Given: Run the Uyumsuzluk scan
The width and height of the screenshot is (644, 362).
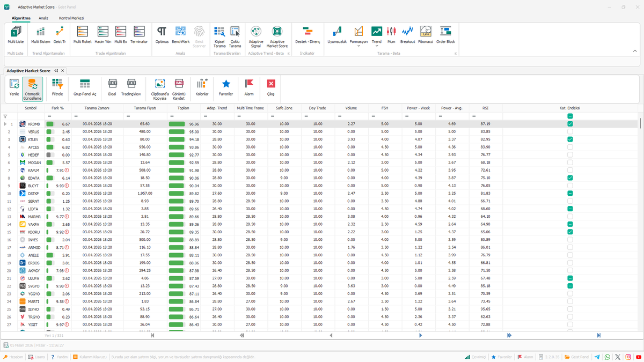Looking at the screenshot, I should (338, 35).
